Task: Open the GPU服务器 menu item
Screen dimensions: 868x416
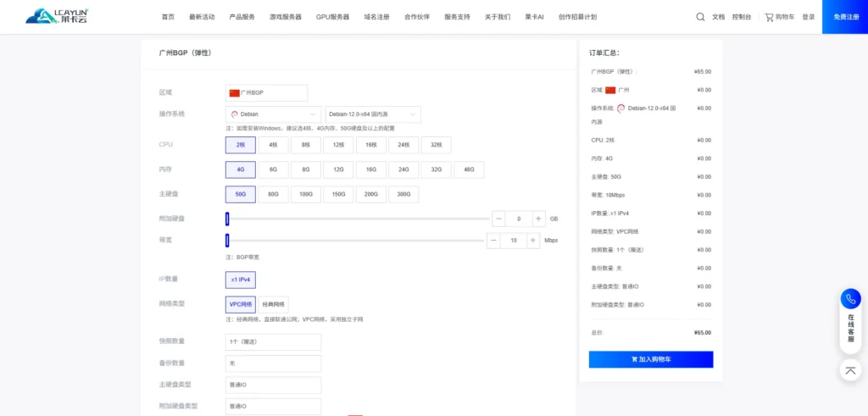Action: pos(332,17)
